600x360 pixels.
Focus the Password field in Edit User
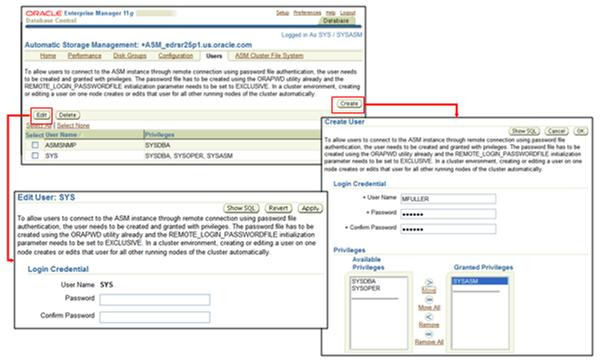pos(155,300)
